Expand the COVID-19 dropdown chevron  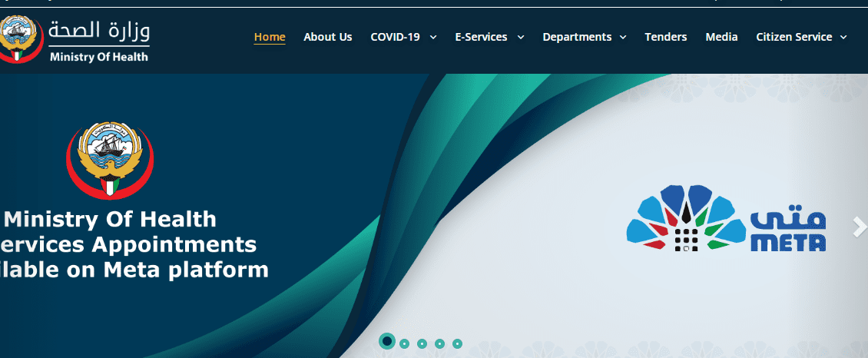(x=433, y=37)
